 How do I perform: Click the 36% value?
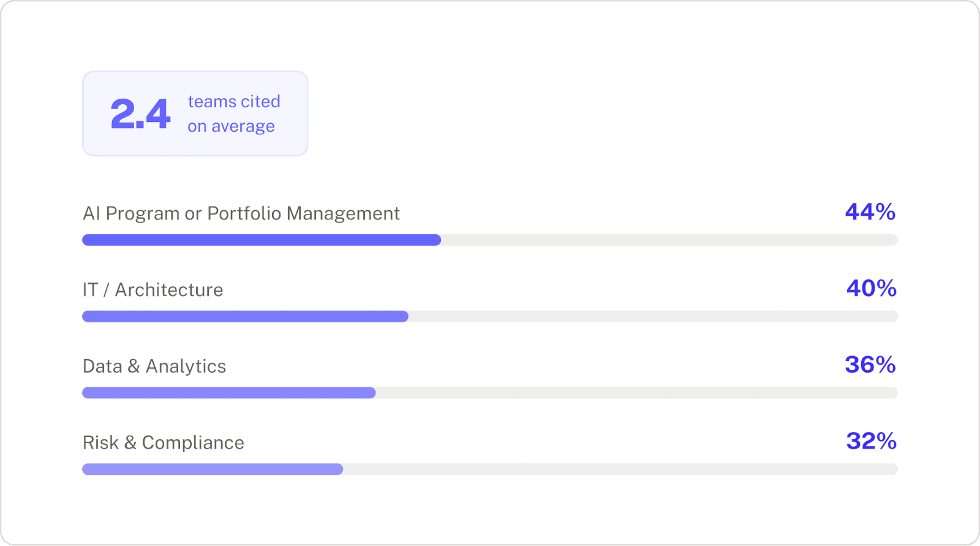click(870, 365)
